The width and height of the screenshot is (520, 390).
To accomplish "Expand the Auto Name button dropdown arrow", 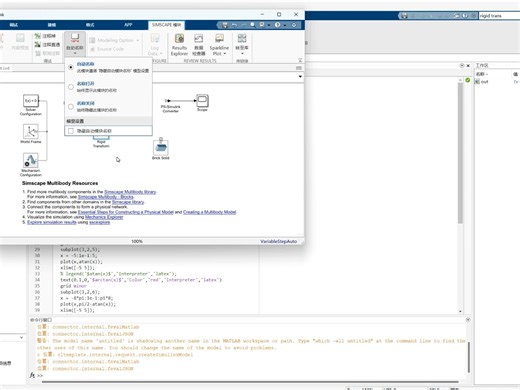I will (x=75, y=54).
